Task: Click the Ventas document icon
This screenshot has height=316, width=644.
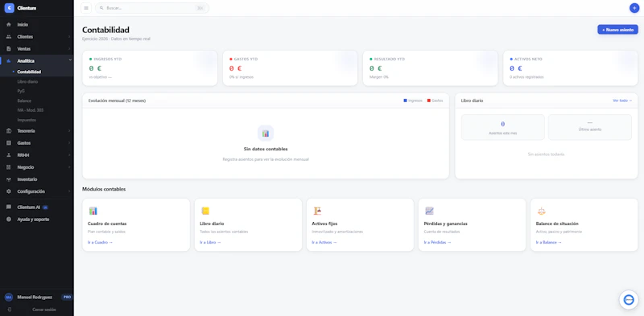Action: point(9,49)
